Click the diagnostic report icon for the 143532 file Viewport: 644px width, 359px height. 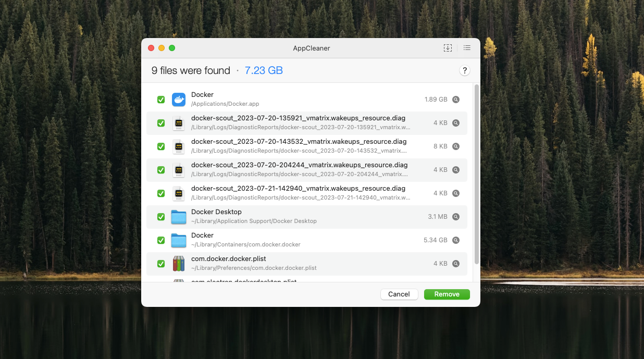179,146
